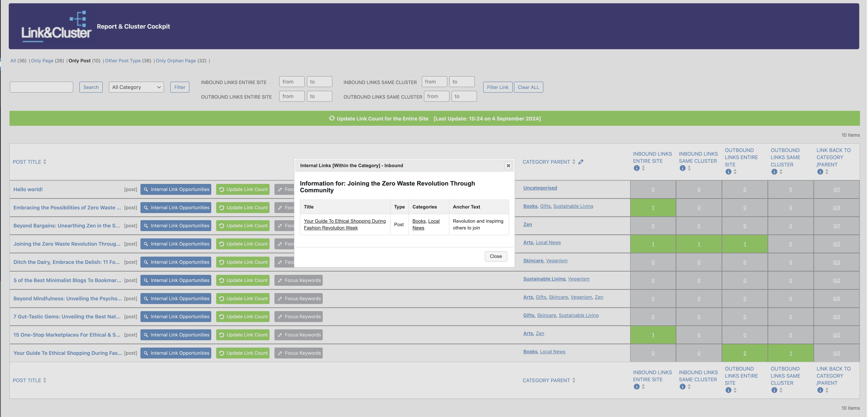Click the Filter Link button
868x417 pixels.
[x=498, y=87]
